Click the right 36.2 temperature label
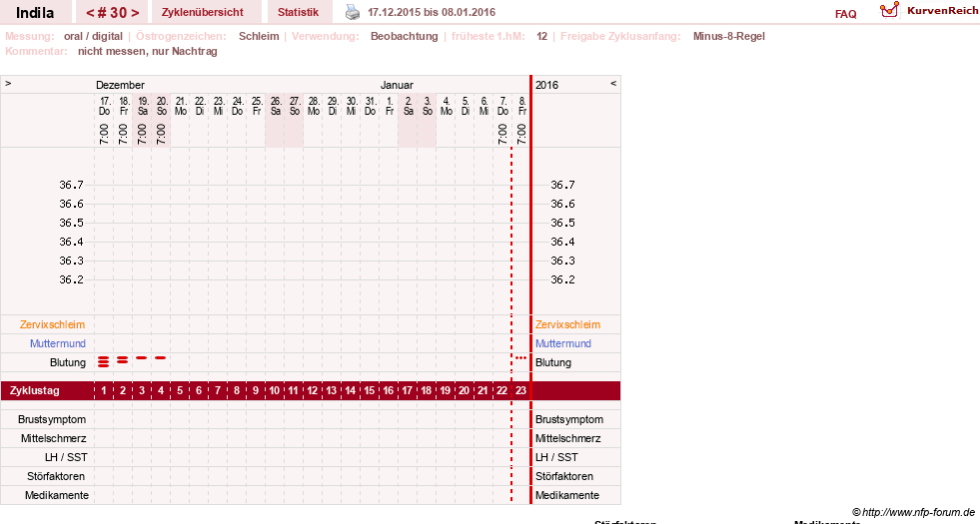This screenshot has width=980, height=524. [562, 279]
